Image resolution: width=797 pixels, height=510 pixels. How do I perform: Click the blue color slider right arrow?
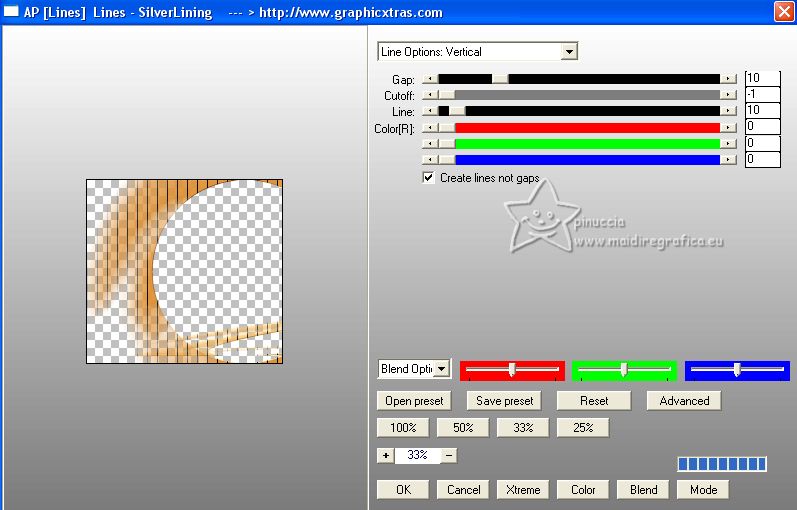coord(728,160)
